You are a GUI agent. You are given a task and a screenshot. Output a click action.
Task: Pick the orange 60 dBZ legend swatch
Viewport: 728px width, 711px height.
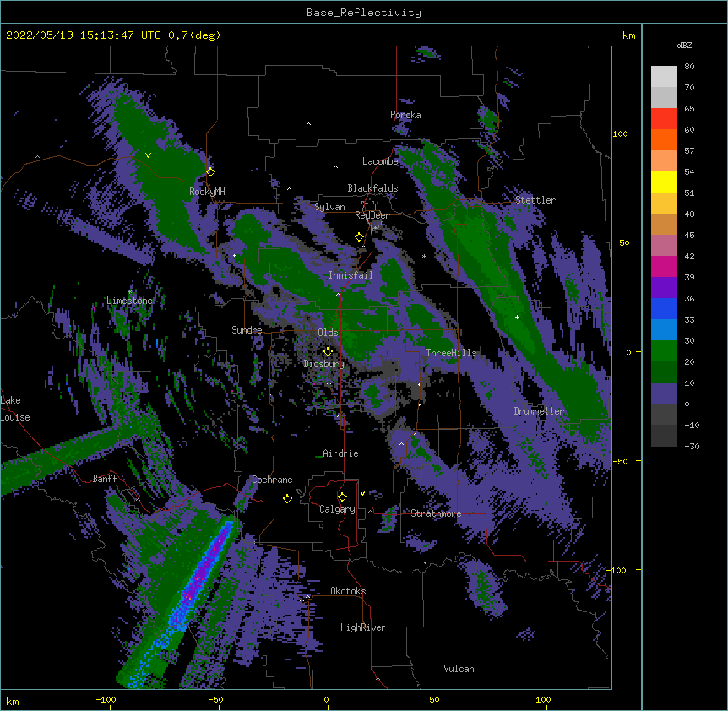tap(664, 139)
